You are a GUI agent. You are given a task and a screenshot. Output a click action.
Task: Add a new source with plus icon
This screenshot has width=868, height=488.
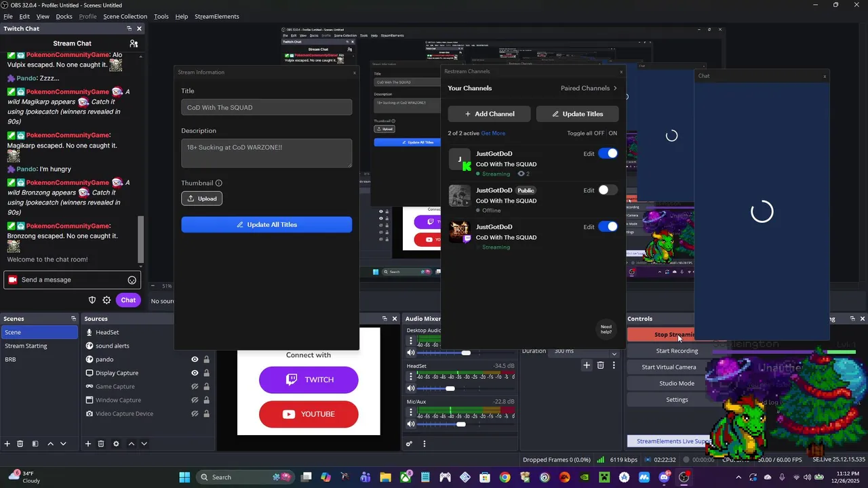click(87, 444)
